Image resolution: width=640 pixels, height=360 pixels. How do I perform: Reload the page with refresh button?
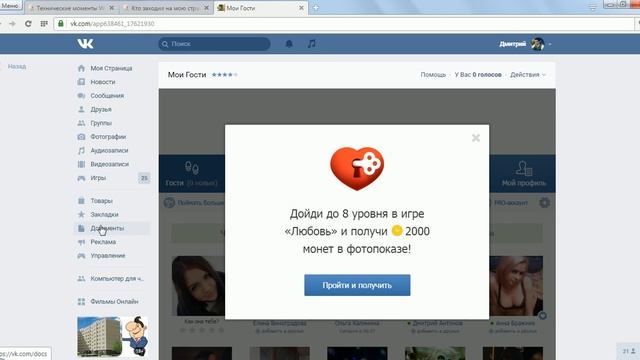pyautogui.click(x=28, y=24)
